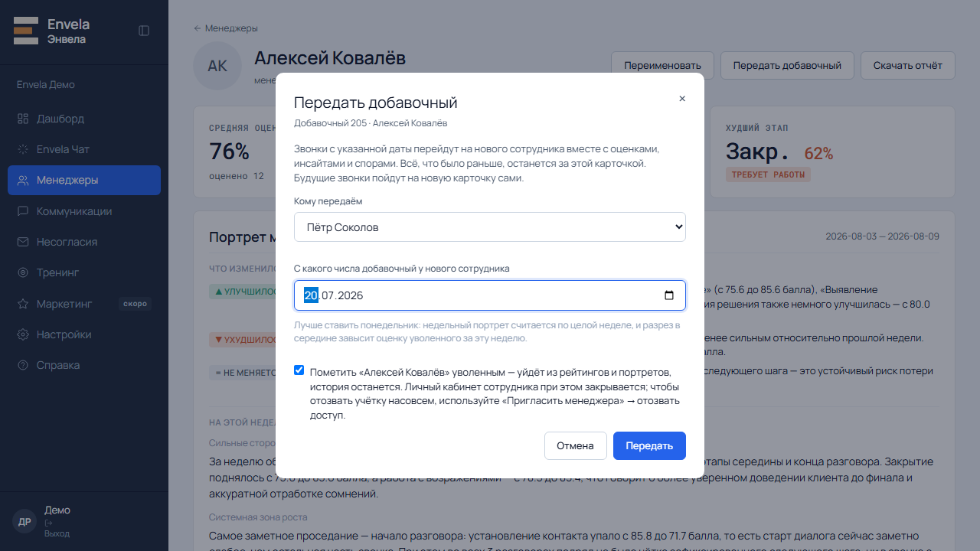Screen dimensions: 980x551
Task: Cancel the dialog with Отмена
Action: [575, 446]
